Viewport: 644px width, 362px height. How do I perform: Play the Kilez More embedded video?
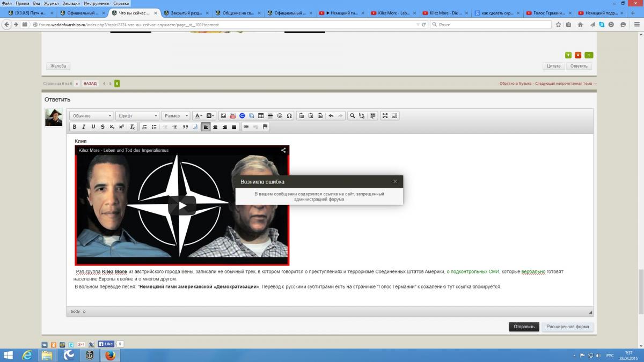point(182,205)
